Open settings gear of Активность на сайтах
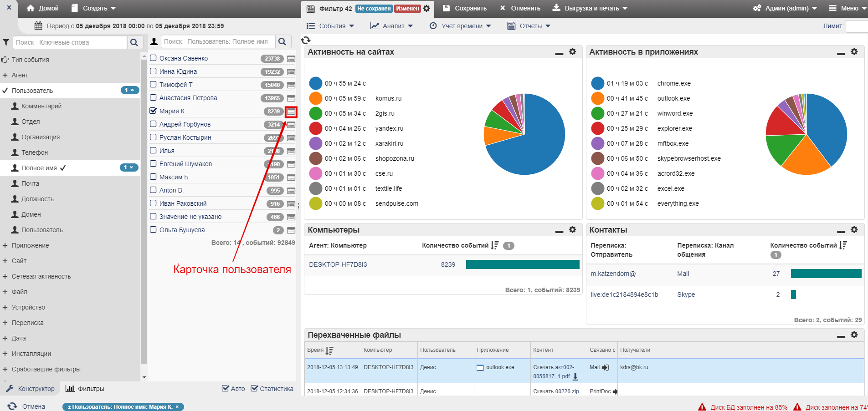 tap(573, 52)
